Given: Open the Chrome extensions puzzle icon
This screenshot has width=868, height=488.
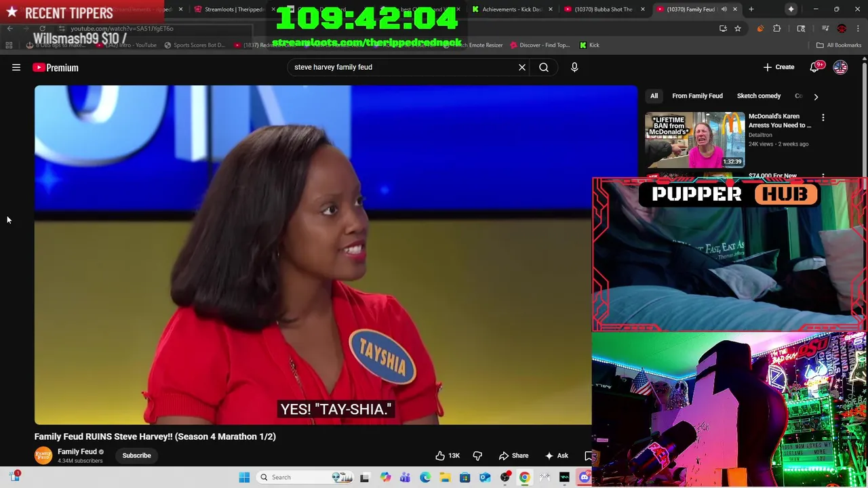Looking at the screenshot, I should pyautogui.click(x=777, y=28).
